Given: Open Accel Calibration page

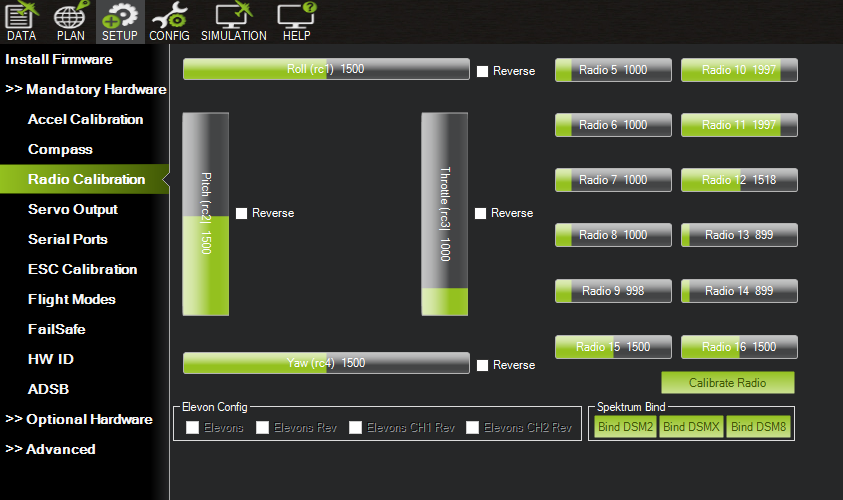Looking at the screenshot, I should [x=85, y=119].
